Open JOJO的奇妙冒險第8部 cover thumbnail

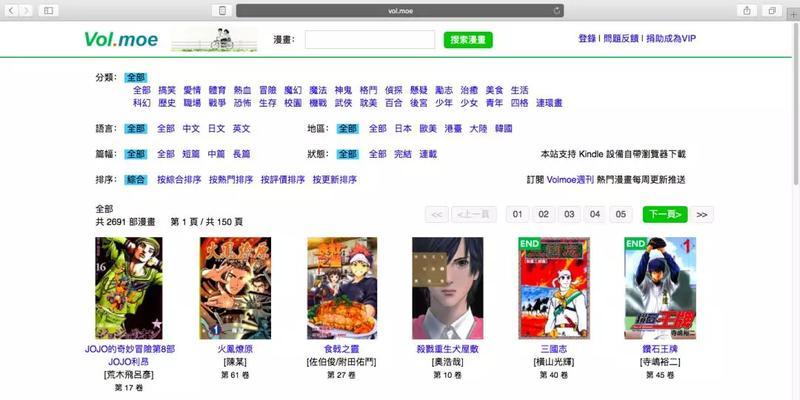(x=129, y=288)
